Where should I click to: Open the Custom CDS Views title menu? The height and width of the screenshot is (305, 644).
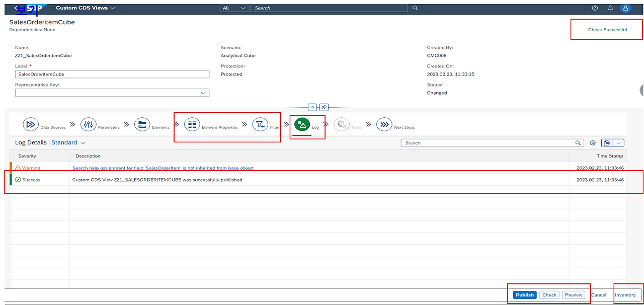pos(86,8)
